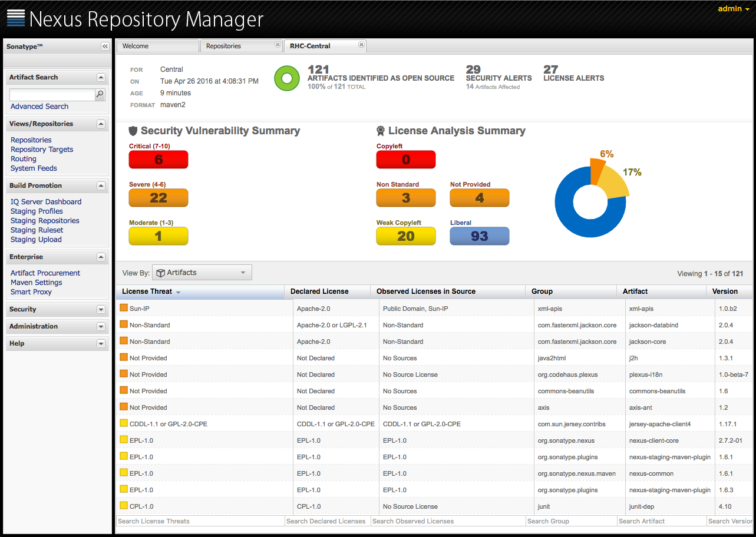Screen dimensions: 756x537
Task: Open Smart Proxy link
Action: (31, 292)
